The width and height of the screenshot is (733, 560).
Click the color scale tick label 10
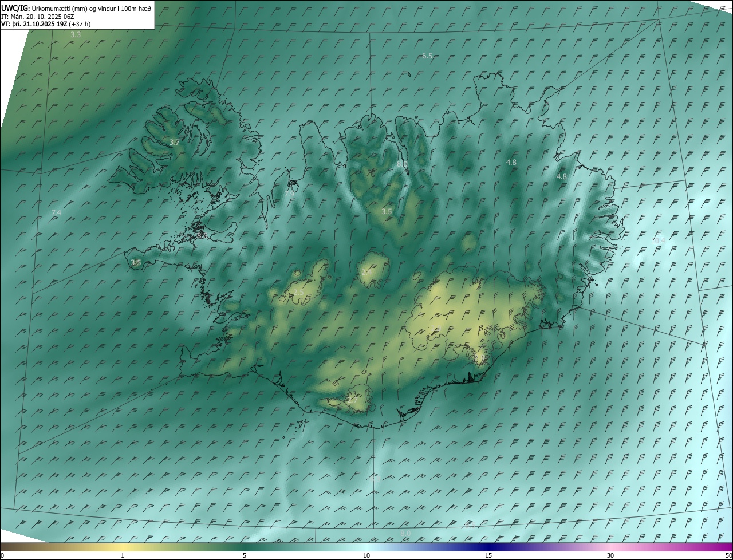pos(366,555)
